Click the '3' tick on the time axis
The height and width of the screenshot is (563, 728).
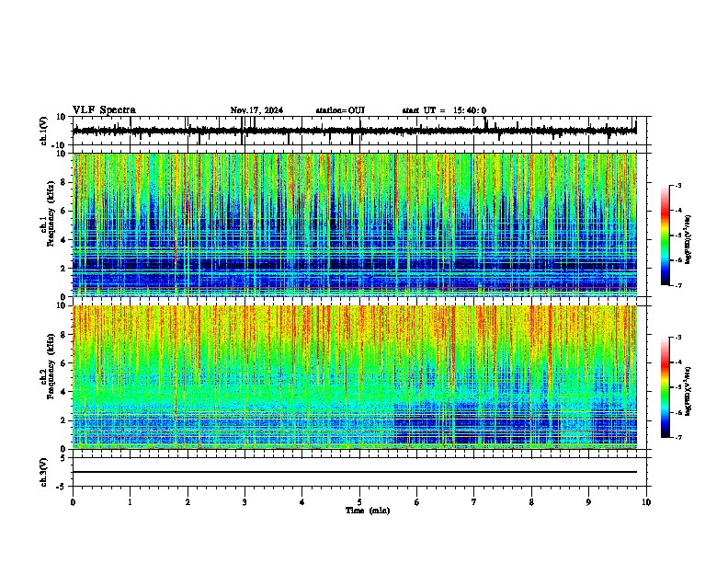pos(245,502)
